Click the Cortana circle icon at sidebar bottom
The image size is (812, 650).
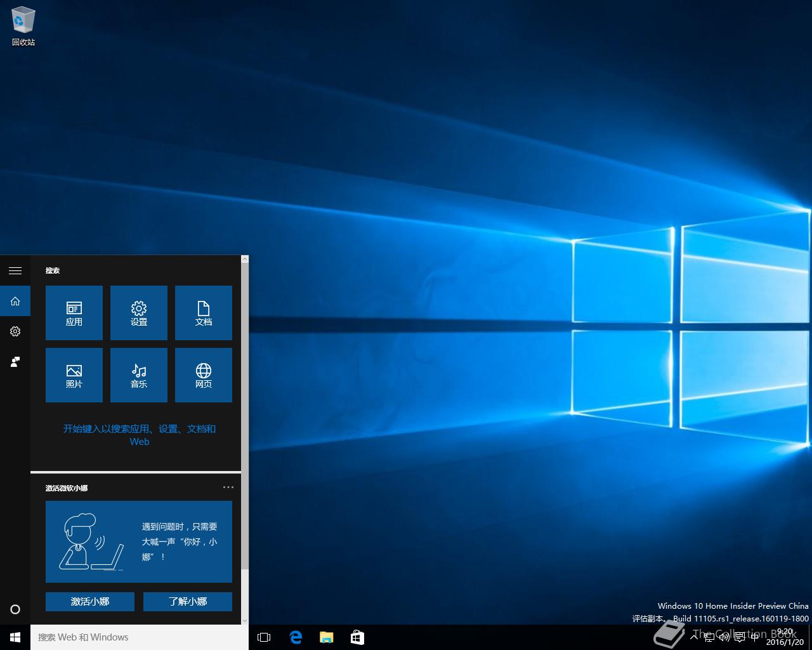(15, 609)
